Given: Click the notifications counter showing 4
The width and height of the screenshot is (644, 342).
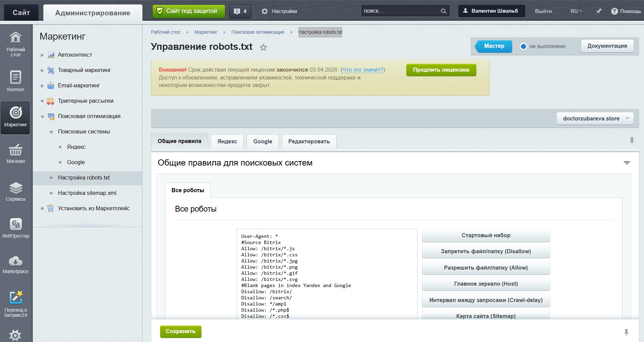Looking at the screenshot, I should click(x=240, y=11).
